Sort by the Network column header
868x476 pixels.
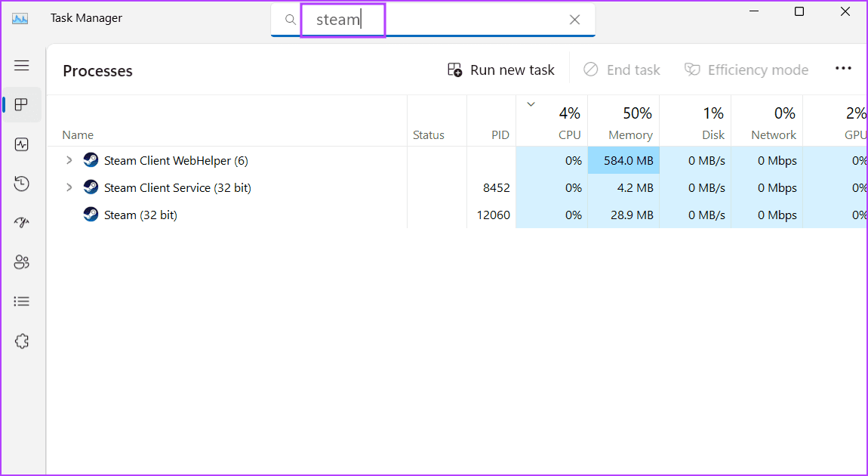pyautogui.click(x=767, y=121)
